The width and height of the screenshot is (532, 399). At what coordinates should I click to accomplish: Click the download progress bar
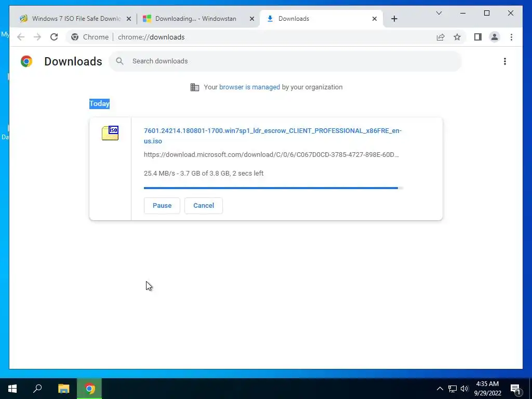(273, 188)
